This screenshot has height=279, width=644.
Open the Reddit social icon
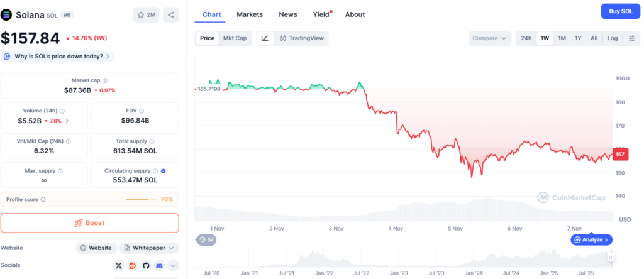click(x=132, y=266)
